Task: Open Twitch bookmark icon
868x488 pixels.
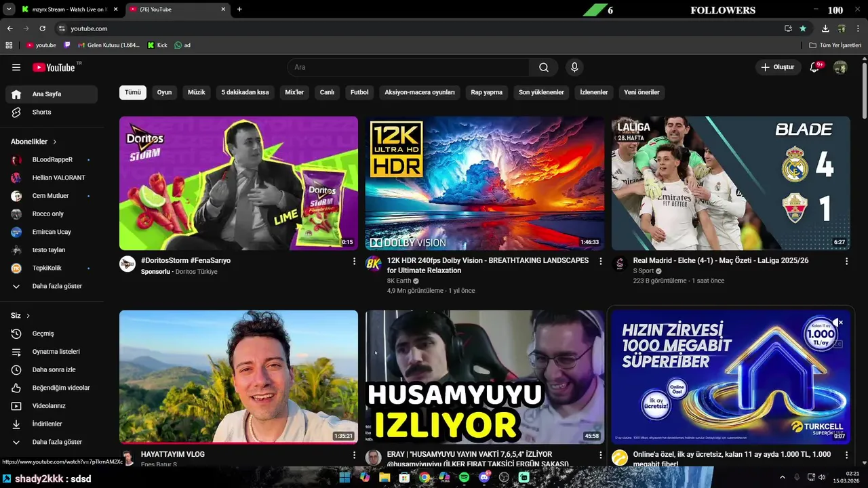Action: point(67,45)
